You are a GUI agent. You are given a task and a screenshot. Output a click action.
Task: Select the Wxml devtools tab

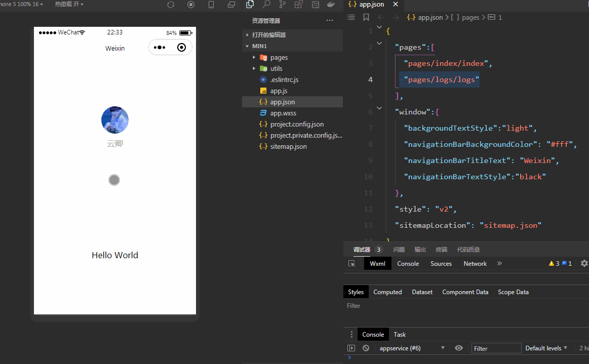pyautogui.click(x=377, y=264)
